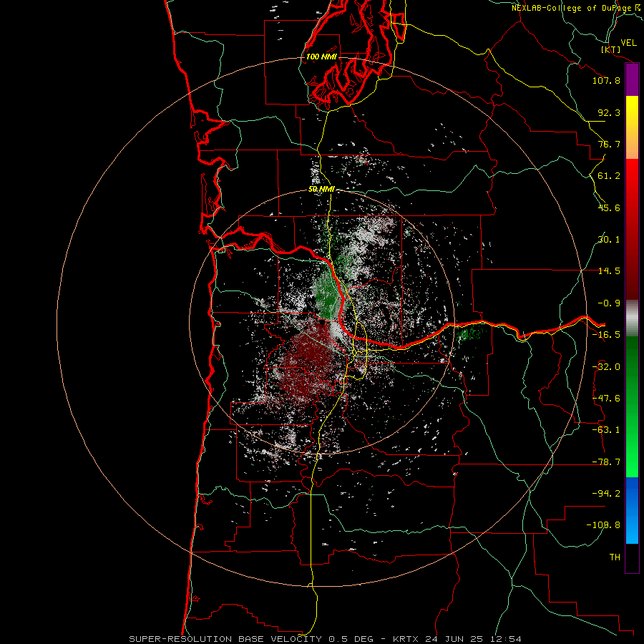Click the -16.5 velocity scale value
The height and width of the screenshot is (644, 644).
click(x=606, y=335)
